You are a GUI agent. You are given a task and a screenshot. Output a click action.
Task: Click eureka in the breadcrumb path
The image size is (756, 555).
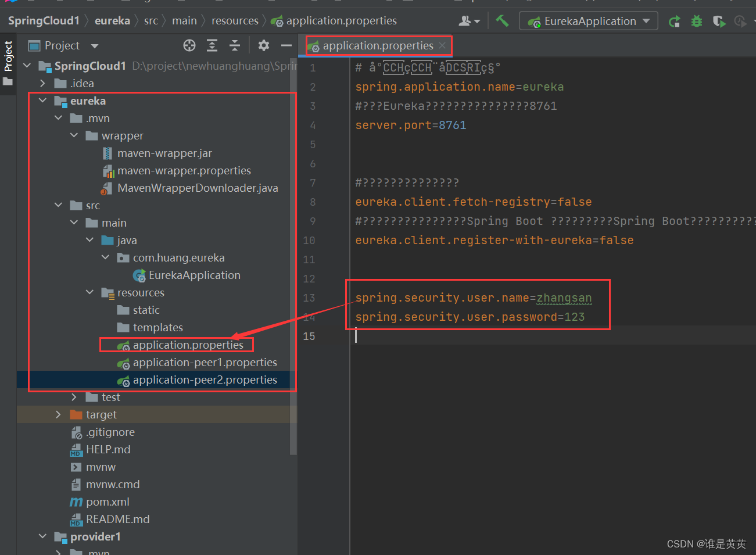112,20
